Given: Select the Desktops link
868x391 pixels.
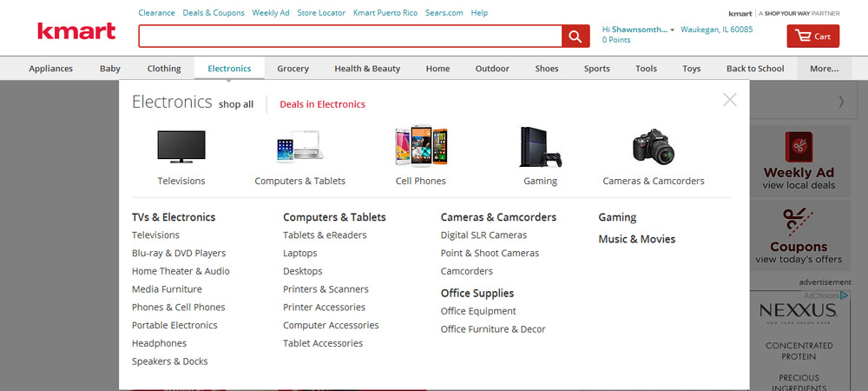Looking at the screenshot, I should coord(302,271).
